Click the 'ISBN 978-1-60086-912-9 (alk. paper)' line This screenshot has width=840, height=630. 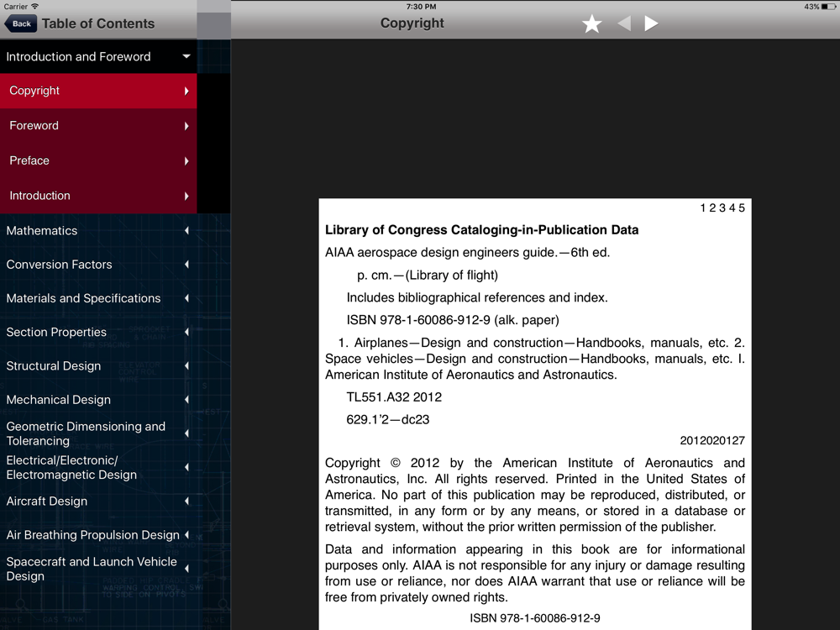(x=453, y=320)
